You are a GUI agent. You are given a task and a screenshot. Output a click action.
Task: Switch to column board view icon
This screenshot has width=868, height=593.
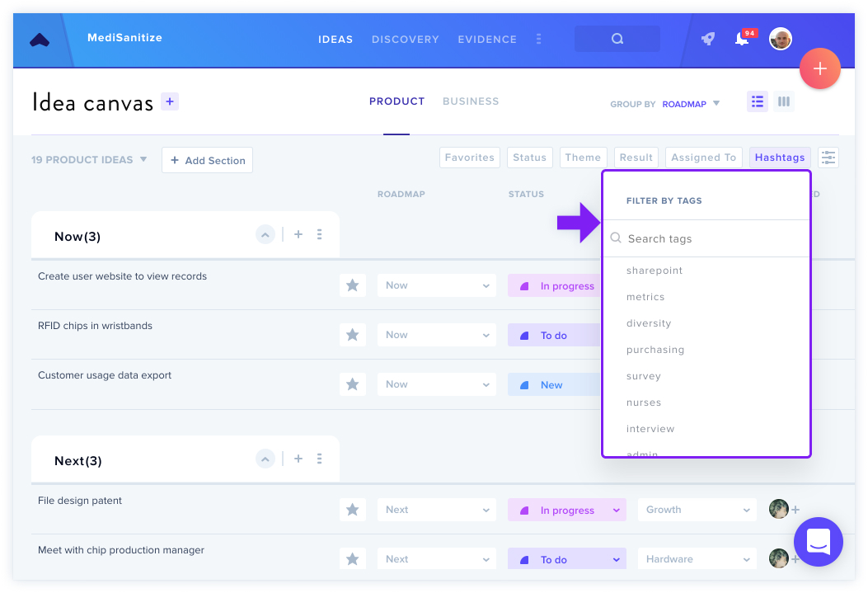pos(784,101)
